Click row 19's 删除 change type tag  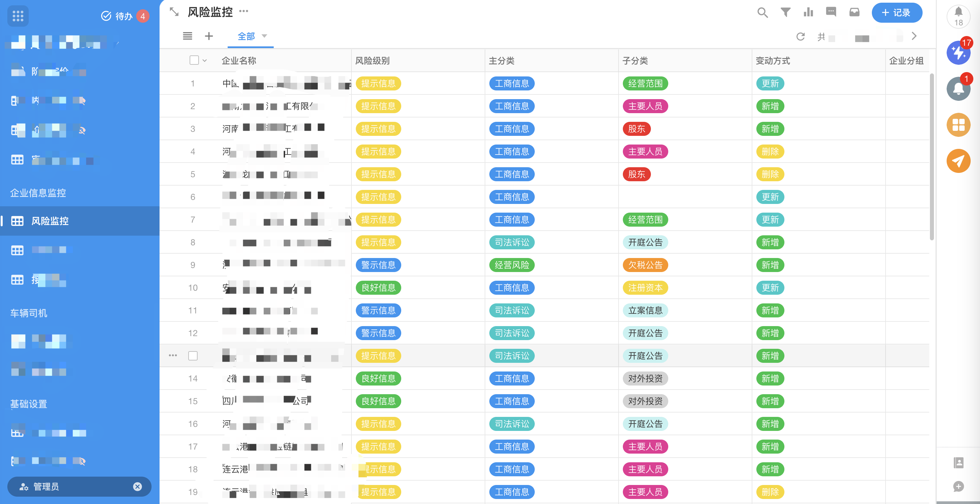point(770,492)
